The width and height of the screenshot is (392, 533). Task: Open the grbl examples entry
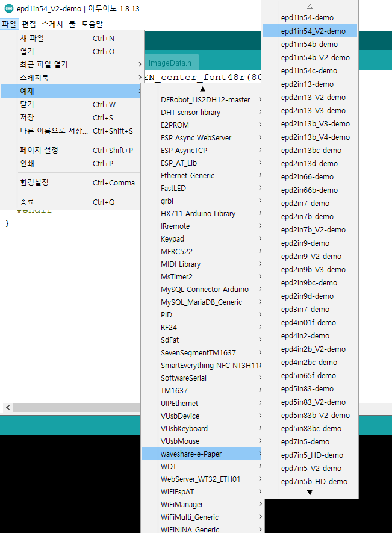coord(202,201)
